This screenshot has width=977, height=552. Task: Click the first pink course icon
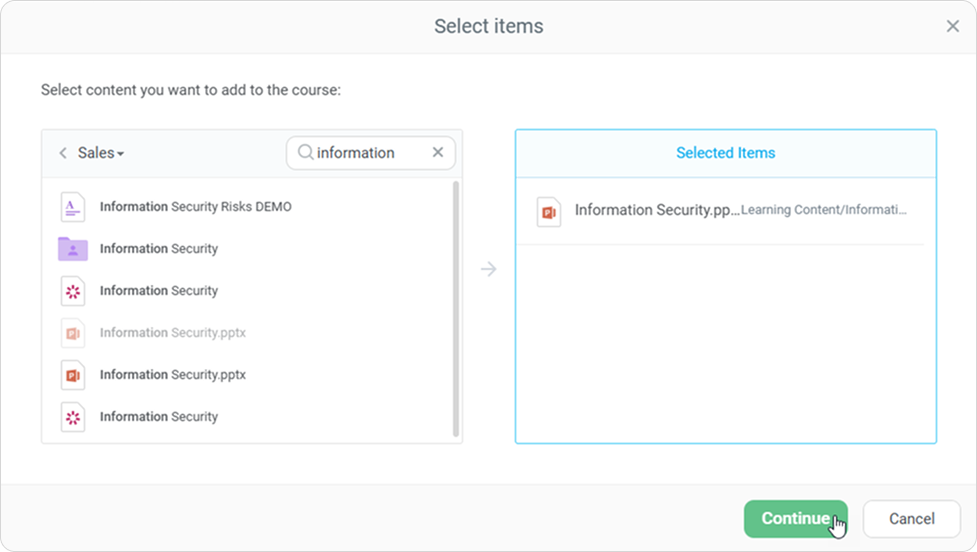tap(72, 291)
